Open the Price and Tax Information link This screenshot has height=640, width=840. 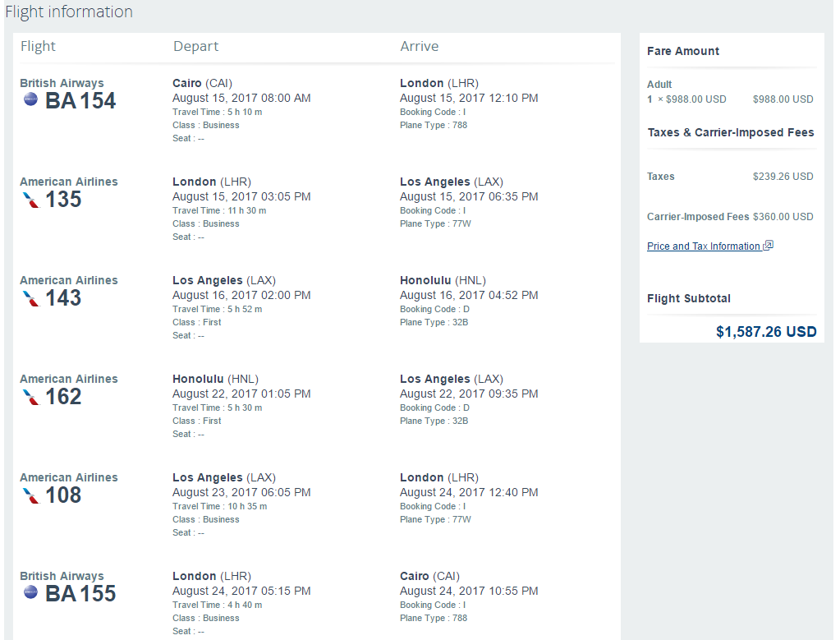coord(704,246)
